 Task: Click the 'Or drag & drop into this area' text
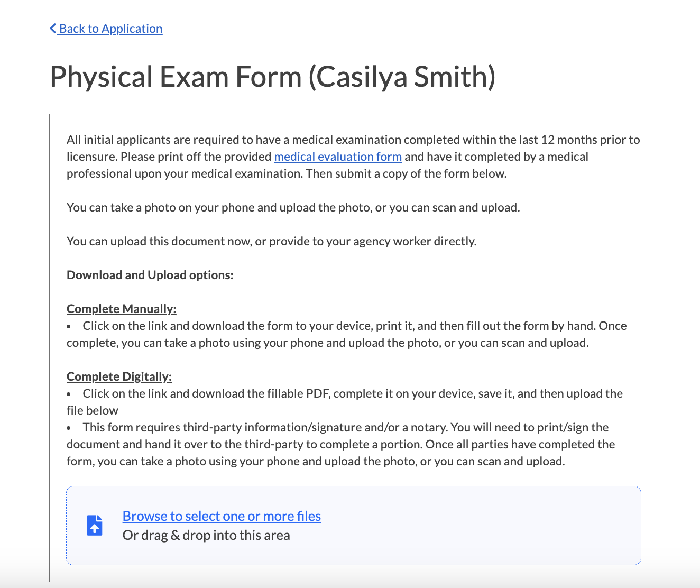pos(206,535)
